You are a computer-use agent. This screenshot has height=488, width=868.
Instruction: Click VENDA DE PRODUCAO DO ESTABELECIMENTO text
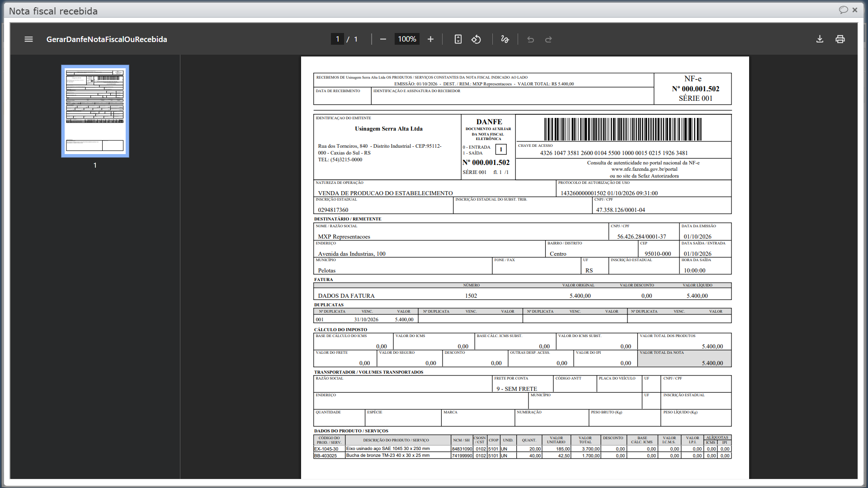click(385, 193)
